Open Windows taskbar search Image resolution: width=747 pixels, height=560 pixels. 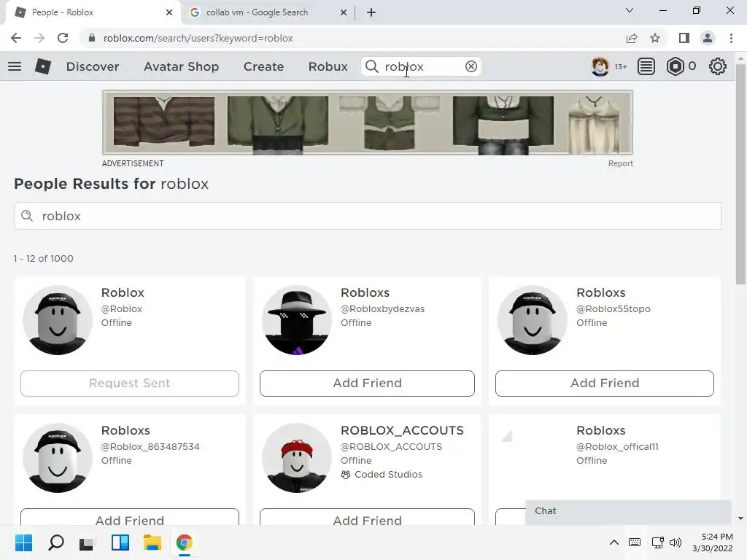55,542
